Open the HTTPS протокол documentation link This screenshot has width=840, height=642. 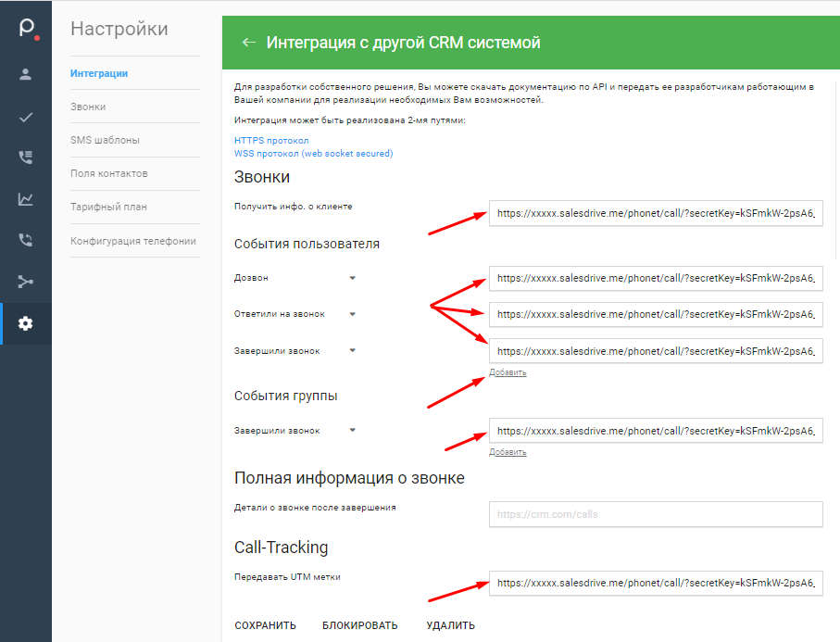271,141
